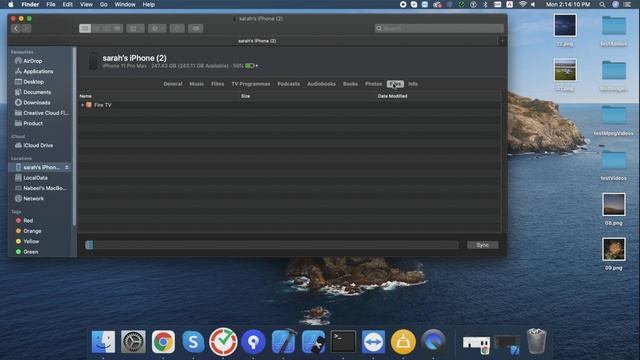Switch to the Music tab
This screenshot has width=640, height=360.
point(196,84)
